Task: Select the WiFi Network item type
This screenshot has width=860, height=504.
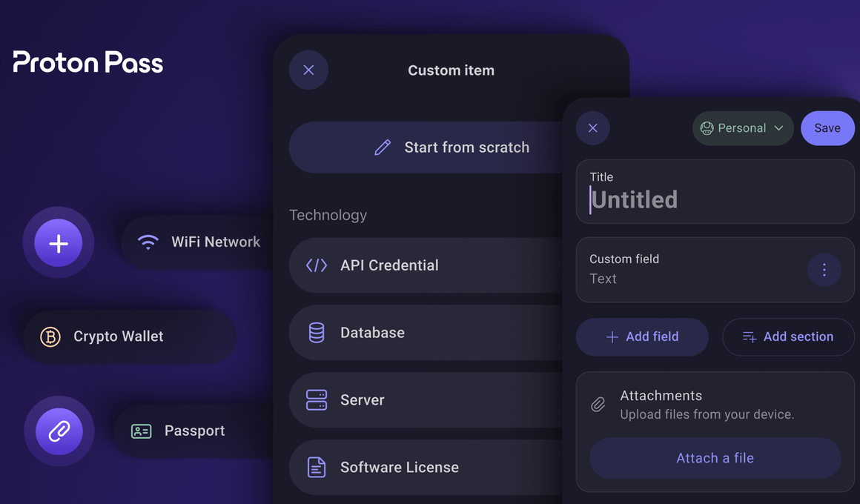Action: (197, 242)
